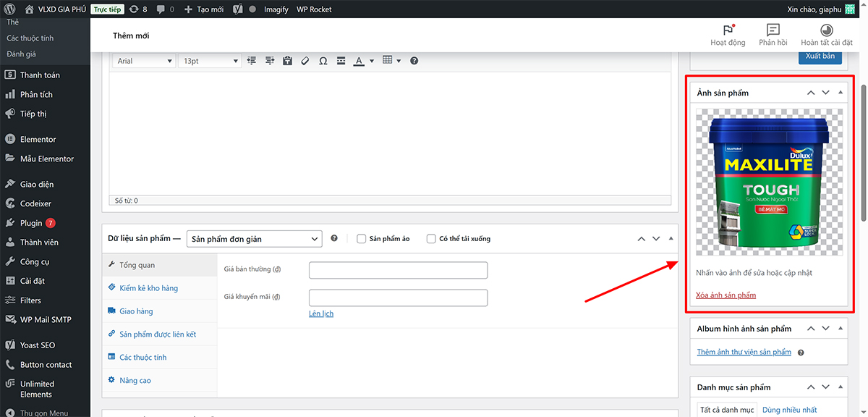Enable the Sản phẩm ảo checkbox
868x417 pixels.
pos(362,239)
